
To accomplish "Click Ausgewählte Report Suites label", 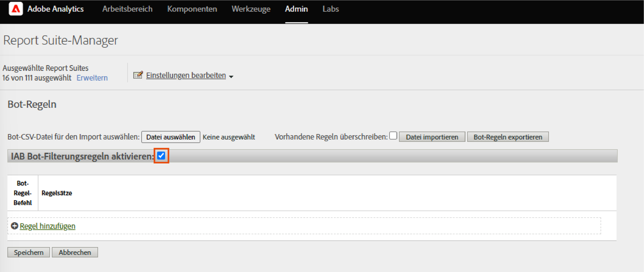I will coord(45,68).
